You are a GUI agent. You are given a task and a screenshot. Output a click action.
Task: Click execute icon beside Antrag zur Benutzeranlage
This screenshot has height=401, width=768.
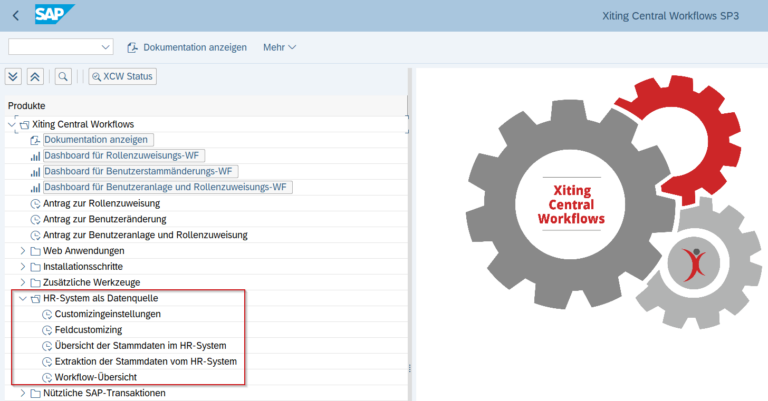[35, 236]
